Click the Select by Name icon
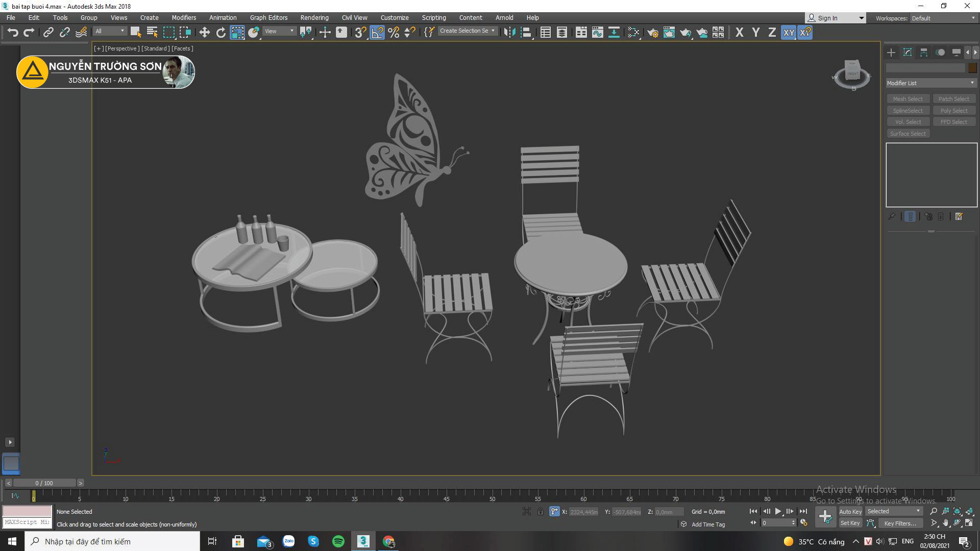The image size is (980, 551). point(152,33)
